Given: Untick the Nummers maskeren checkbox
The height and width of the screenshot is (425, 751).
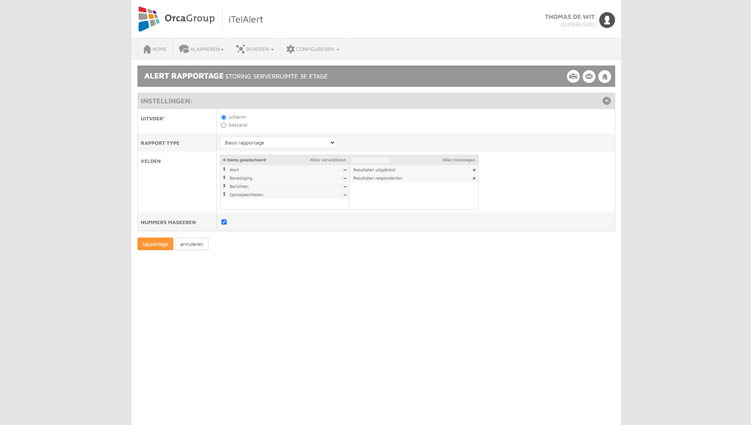Looking at the screenshot, I should 224,222.
